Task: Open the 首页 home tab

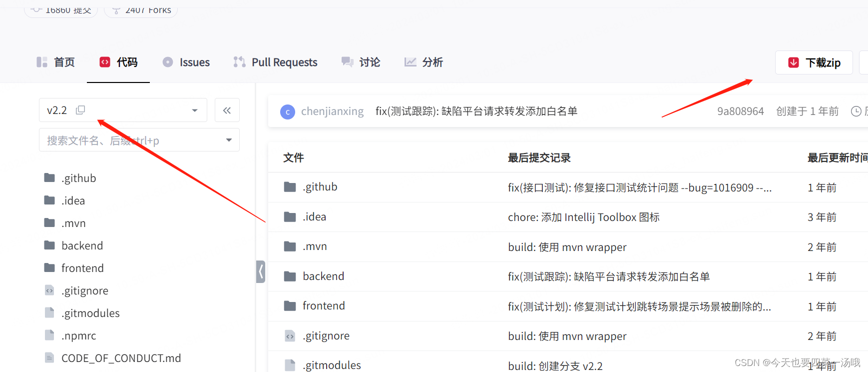Action: (x=55, y=62)
